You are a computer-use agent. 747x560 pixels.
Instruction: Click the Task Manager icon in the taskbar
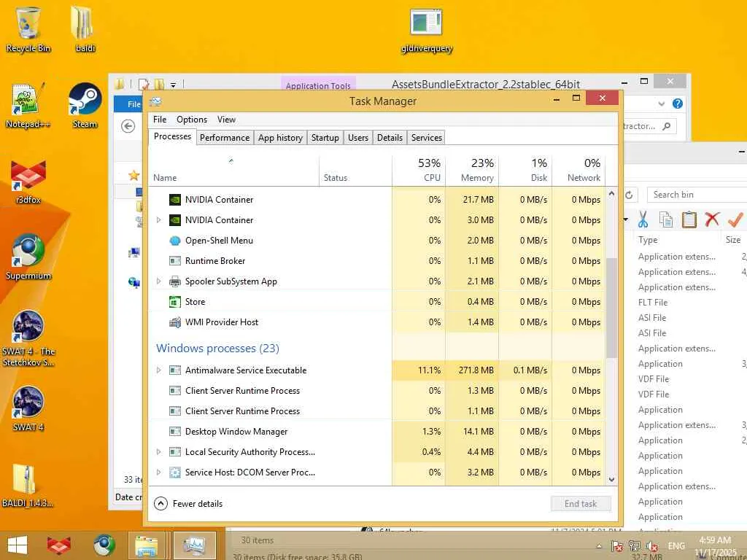(x=194, y=545)
